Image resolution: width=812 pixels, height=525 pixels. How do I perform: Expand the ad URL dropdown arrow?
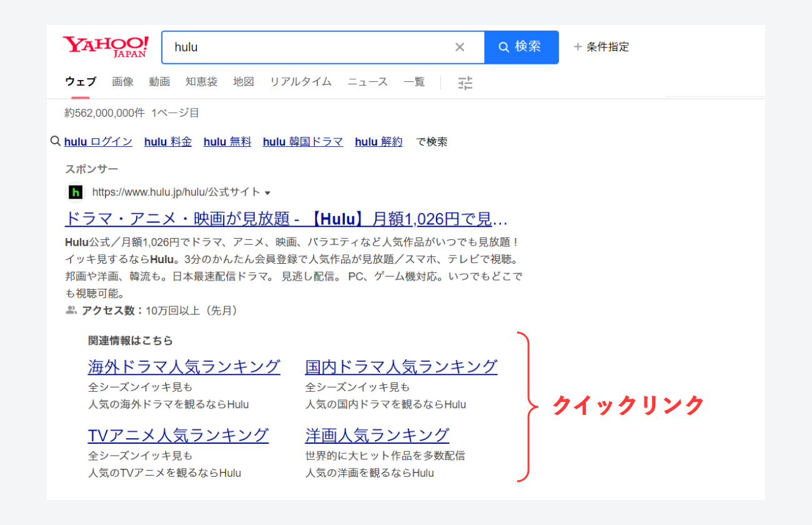pos(268,192)
